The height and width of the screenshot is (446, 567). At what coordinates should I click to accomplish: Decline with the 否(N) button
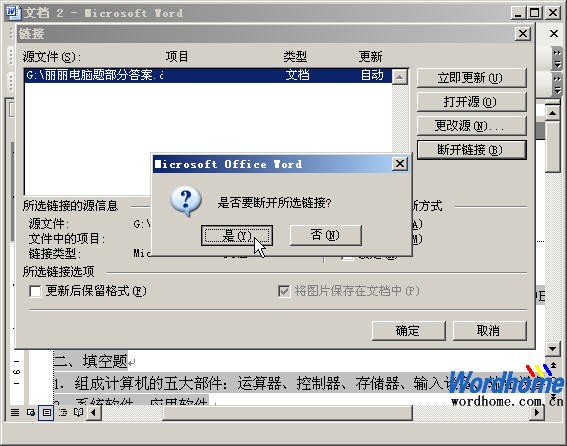[325, 235]
